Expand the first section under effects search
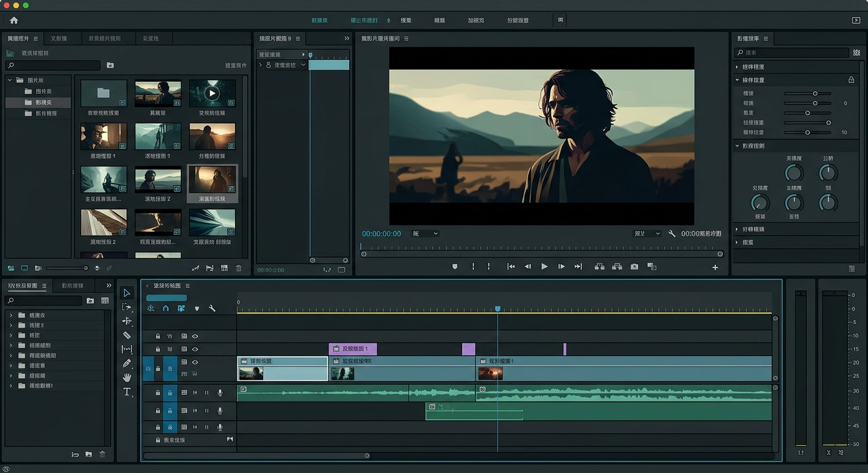 pyautogui.click(x=737, y=67)
